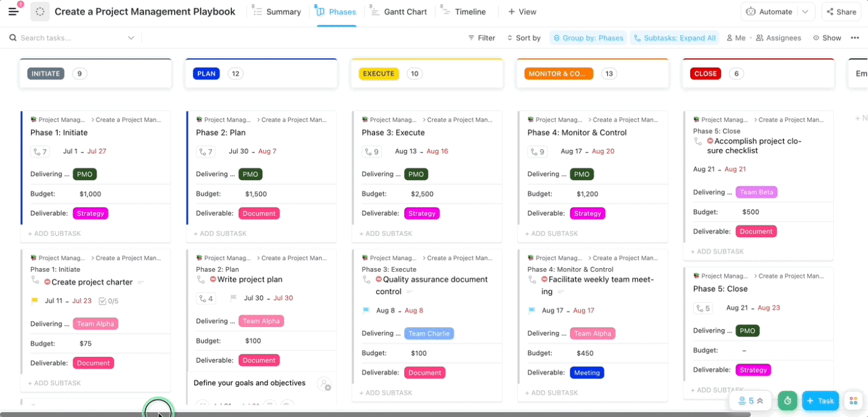Screen dimensions: 868x417
Task: Open the Group by: Phases dropdown
Action: tap(588, 38)
